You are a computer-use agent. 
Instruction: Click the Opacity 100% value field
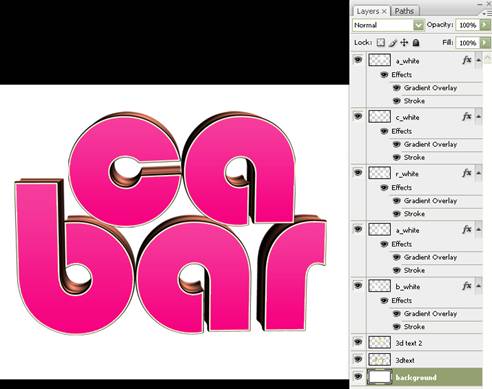(468, 25)
